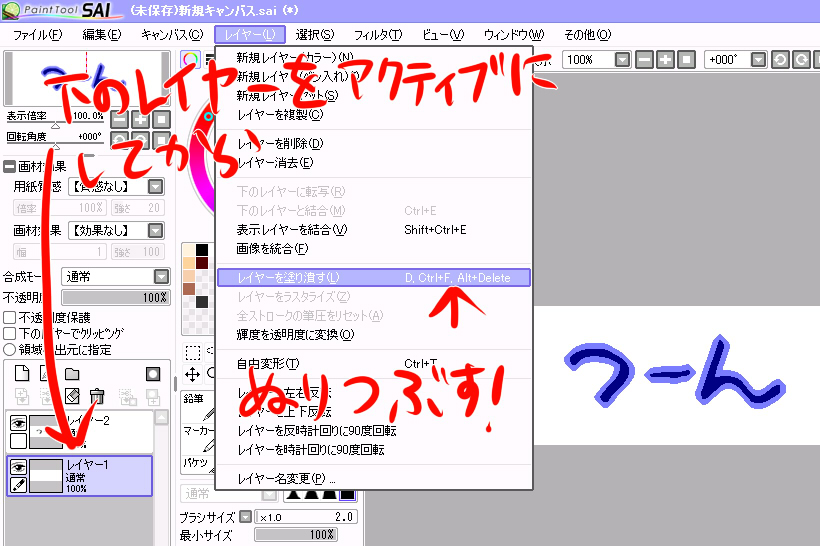The width and height of the screenshot is (820, 546).
Task: Click the layer list scrollbar up arrow
Action: tap(162, 417)
